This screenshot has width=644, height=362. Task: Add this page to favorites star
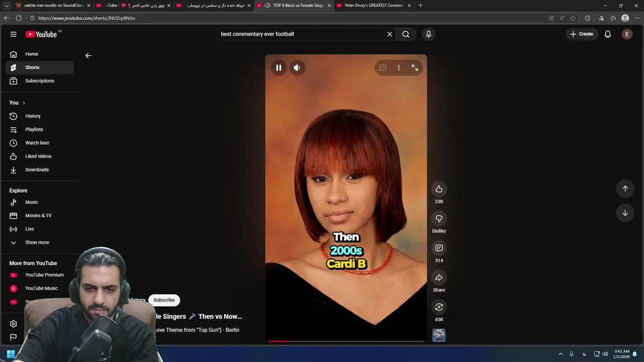click(573, 18)
